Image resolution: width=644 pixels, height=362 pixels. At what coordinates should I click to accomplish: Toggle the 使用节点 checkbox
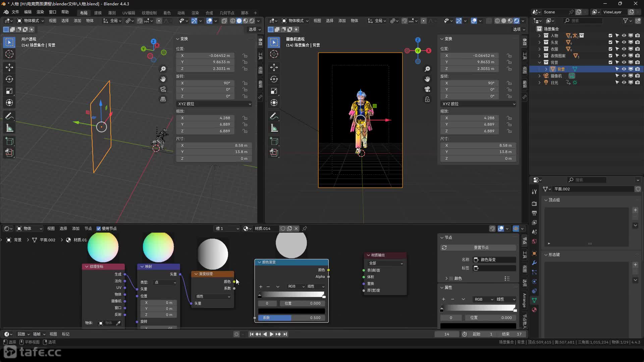(99, 229)
